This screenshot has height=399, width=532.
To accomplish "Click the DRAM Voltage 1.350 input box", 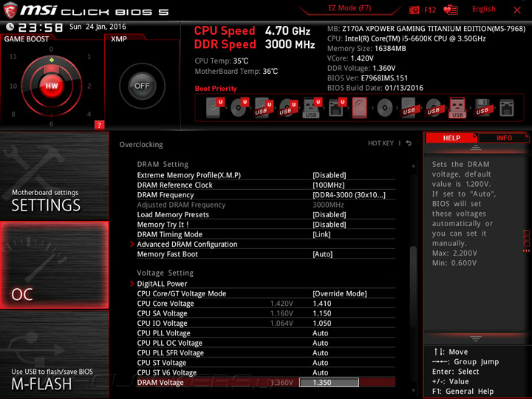I will 329,383.
